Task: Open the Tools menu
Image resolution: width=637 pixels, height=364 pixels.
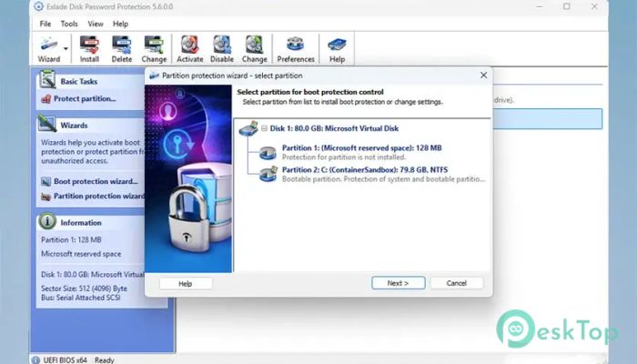Action: tap(69, 24)
